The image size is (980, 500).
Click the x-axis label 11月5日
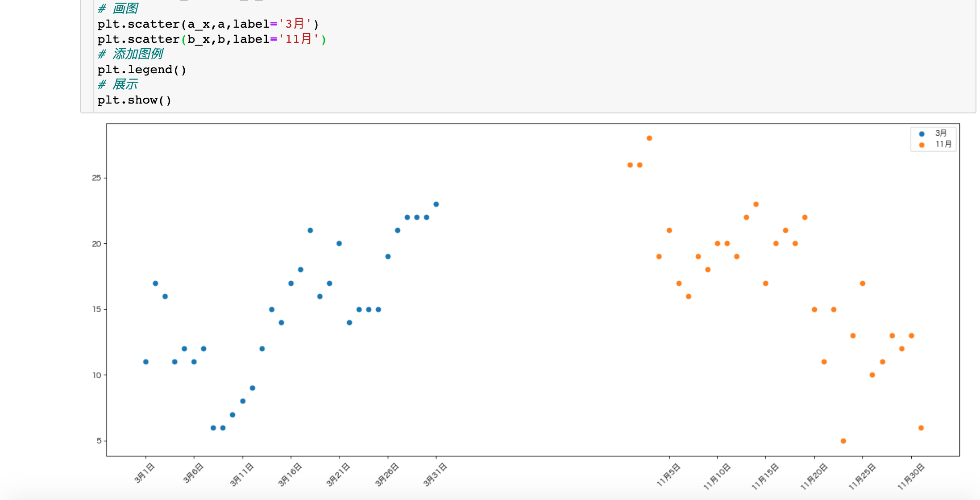(668, 475)
